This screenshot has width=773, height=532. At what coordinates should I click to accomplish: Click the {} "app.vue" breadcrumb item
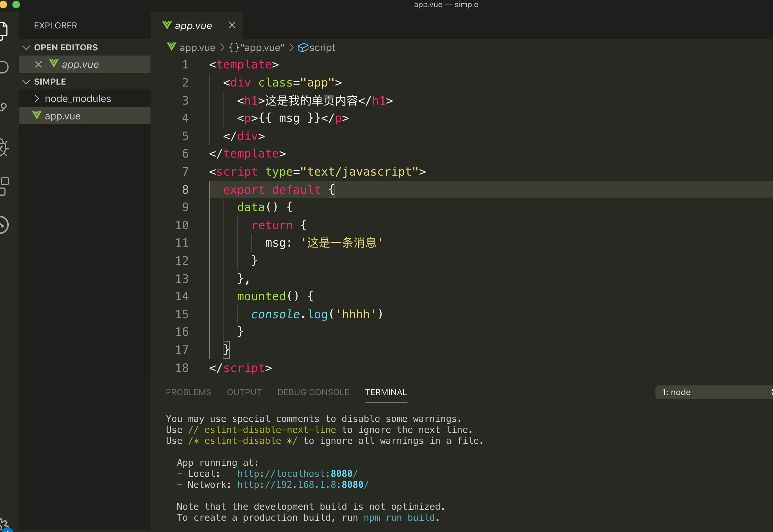coord(256,48)
